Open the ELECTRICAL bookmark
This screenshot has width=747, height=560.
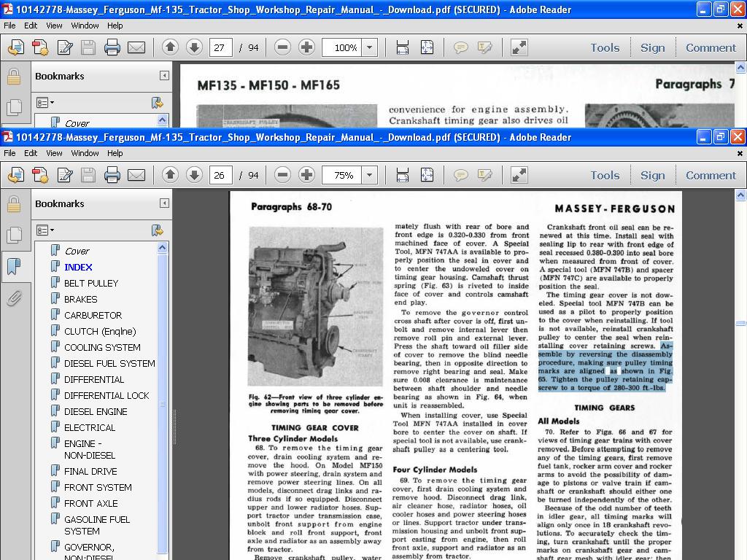pos(90,427)
